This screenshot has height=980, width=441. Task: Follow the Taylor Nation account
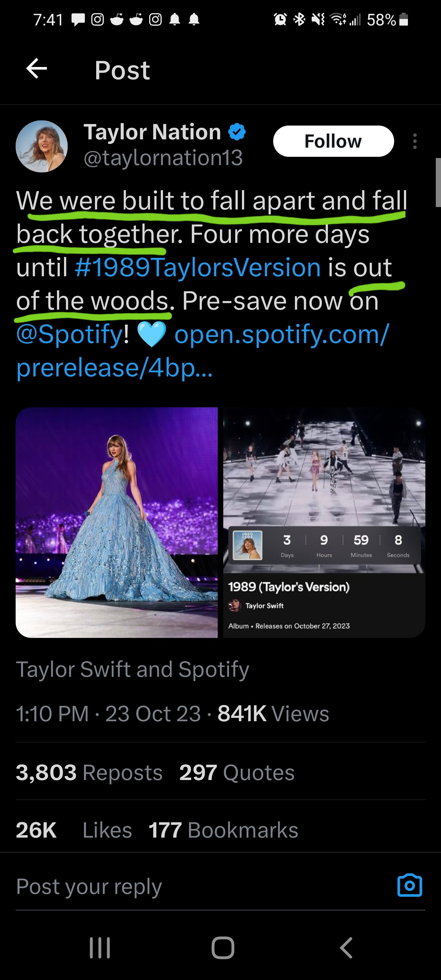pos(333,141)
